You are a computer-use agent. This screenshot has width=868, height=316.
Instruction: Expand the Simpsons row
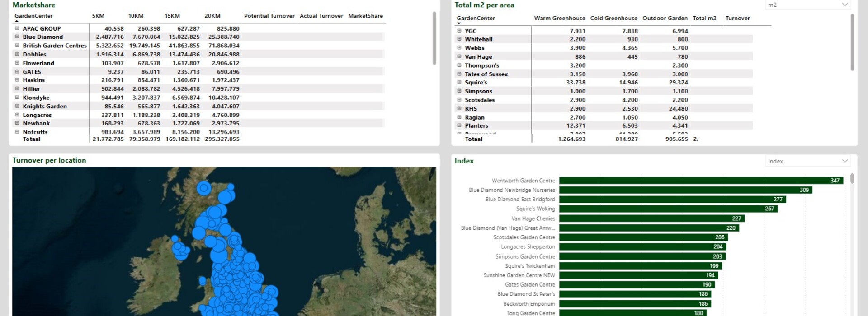[459, 91]
